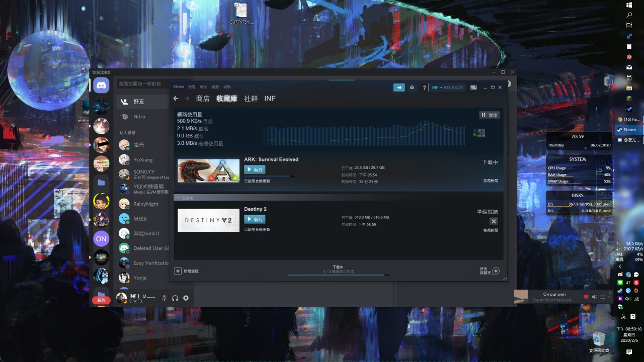
Task: Adjust music widget volume speaker icon
Action: (x=594, y=297)
